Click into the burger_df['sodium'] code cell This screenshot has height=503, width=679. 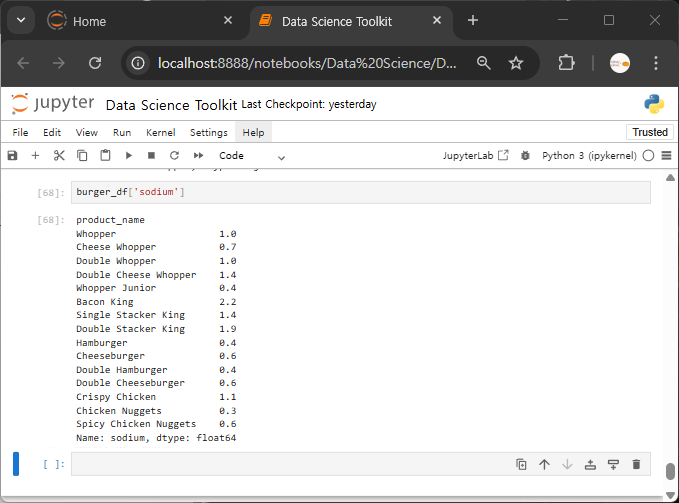361,192
